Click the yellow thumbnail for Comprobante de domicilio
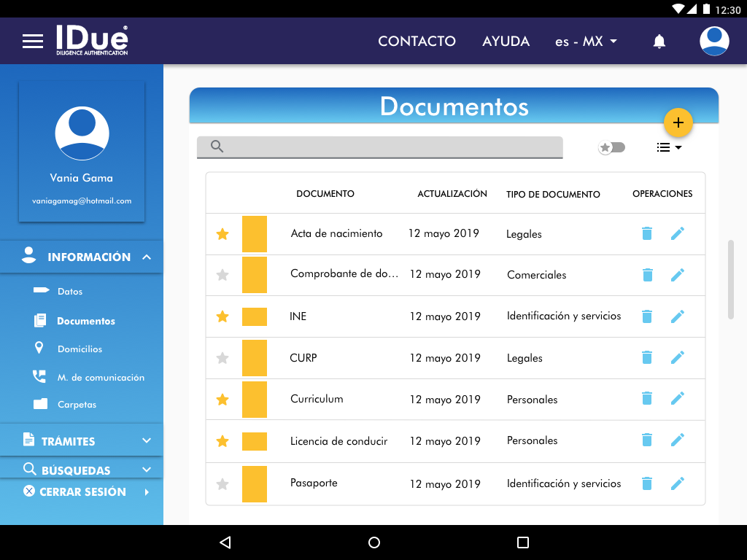 255,275
